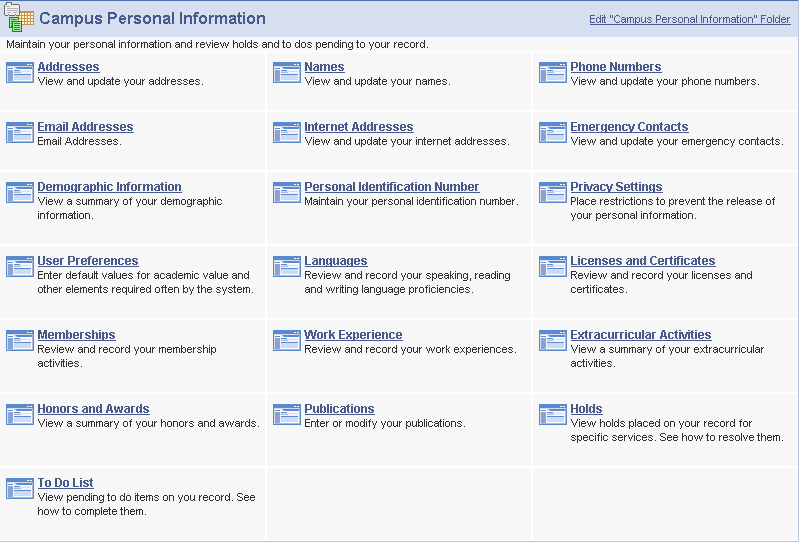Open Work Experience link
This screenshot has height=543, width=800.
pyautogui.click(x=353, y=335)
